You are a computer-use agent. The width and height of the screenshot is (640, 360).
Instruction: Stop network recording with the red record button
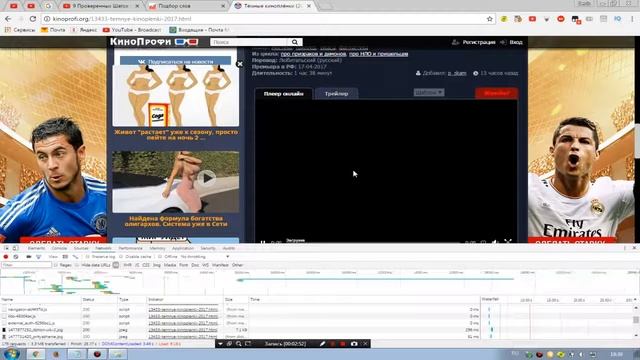pos(6,257)
